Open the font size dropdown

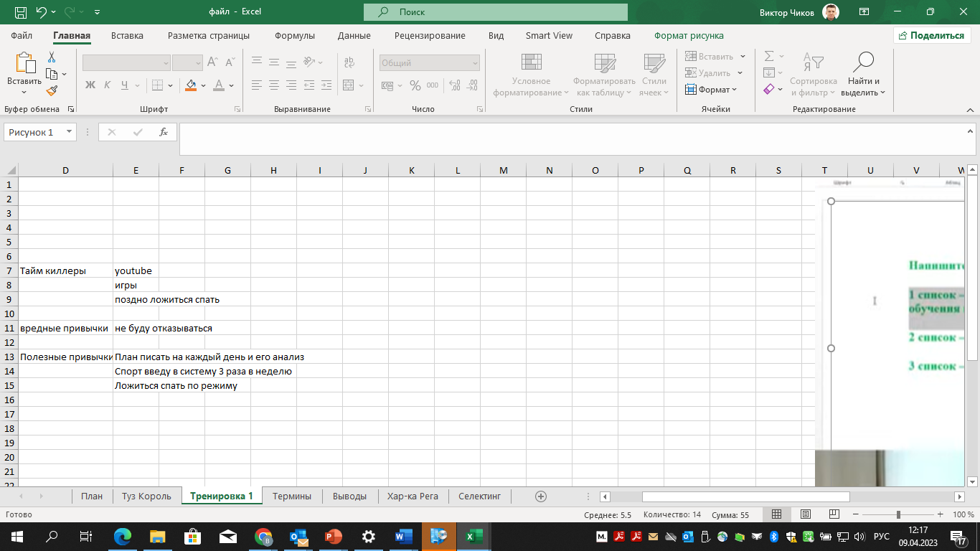point(198,62)
